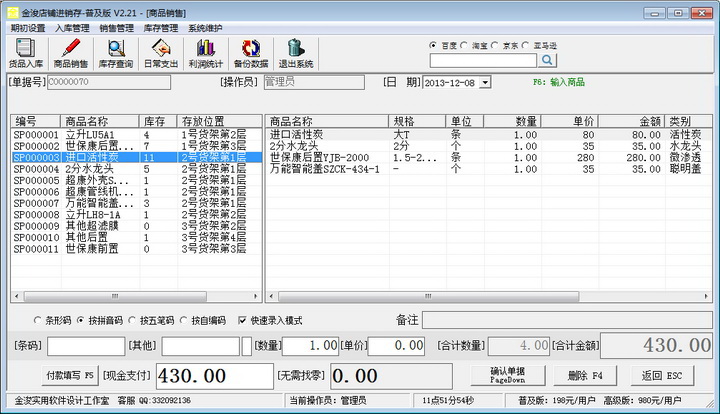Open the 利润统计 chart icon
The width and height of the screenshot is (720, 414).
[x=206, y=54]
